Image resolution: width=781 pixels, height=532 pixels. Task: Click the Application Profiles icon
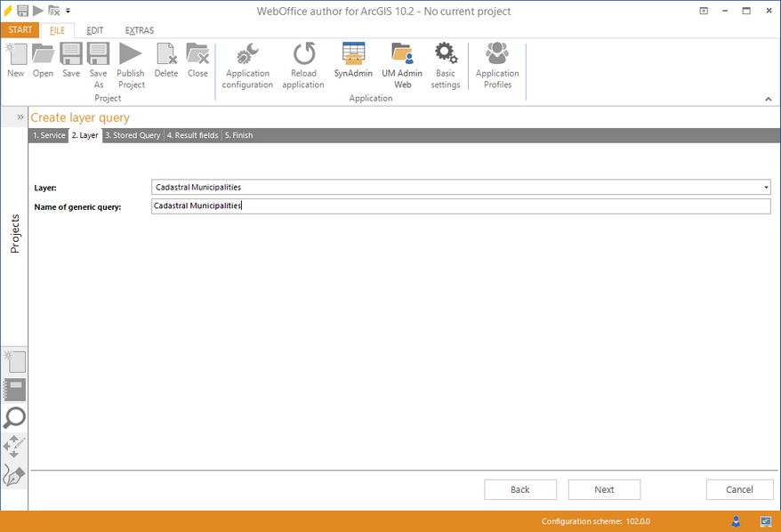pyautogui.click(x=496, y=62)
